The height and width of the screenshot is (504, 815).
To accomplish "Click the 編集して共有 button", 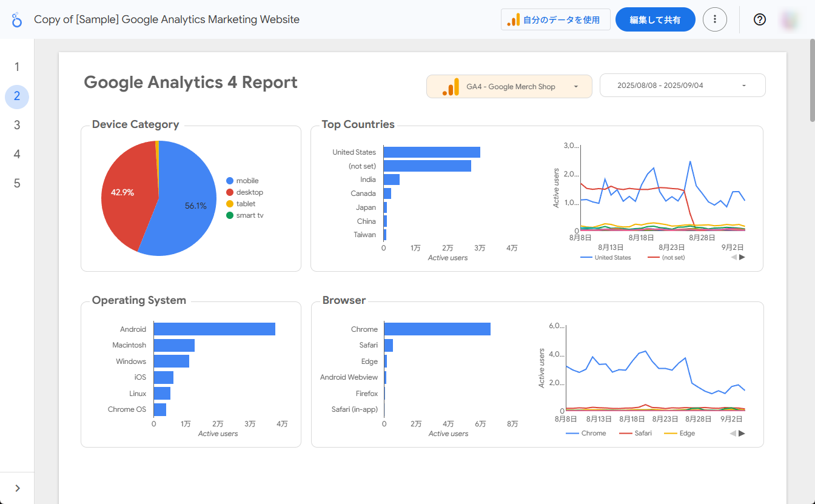I will (655, 19).
